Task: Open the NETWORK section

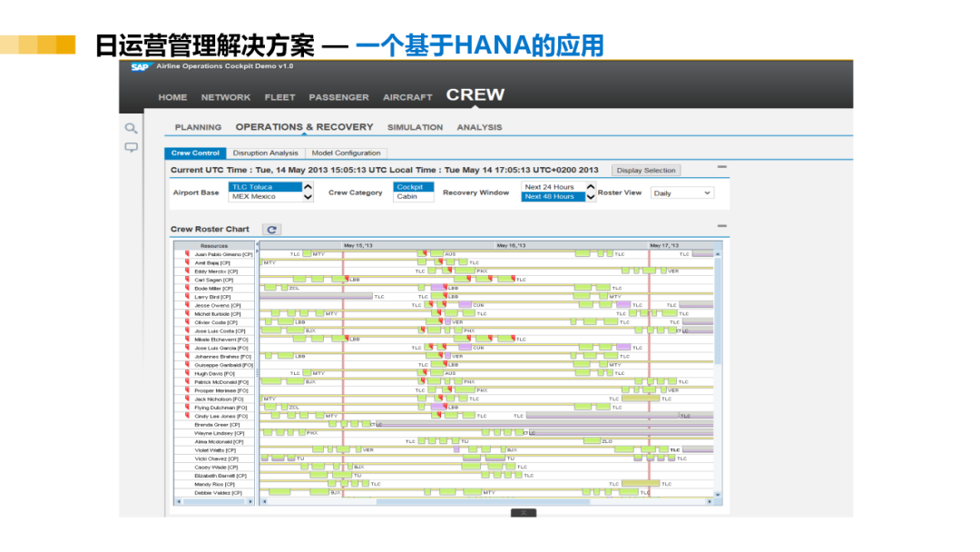Action: (226, 97)
